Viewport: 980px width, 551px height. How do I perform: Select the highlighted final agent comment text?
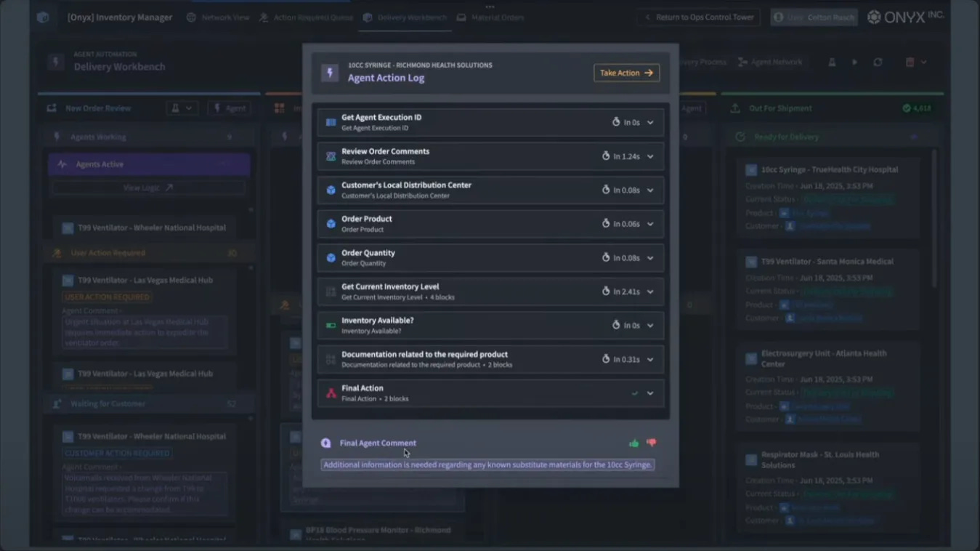coord(487,464)
